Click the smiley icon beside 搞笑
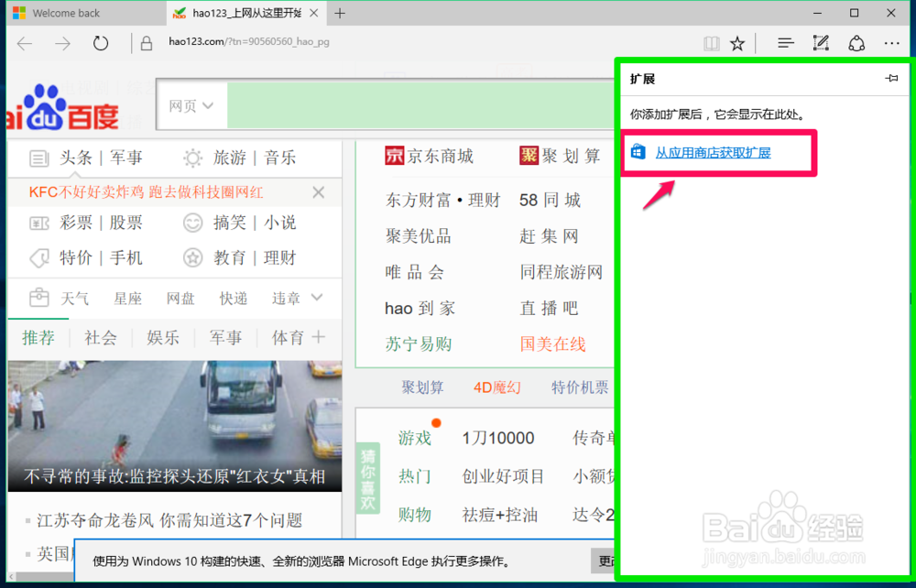Viewport: 916px width, 588px height. [192, 223]
